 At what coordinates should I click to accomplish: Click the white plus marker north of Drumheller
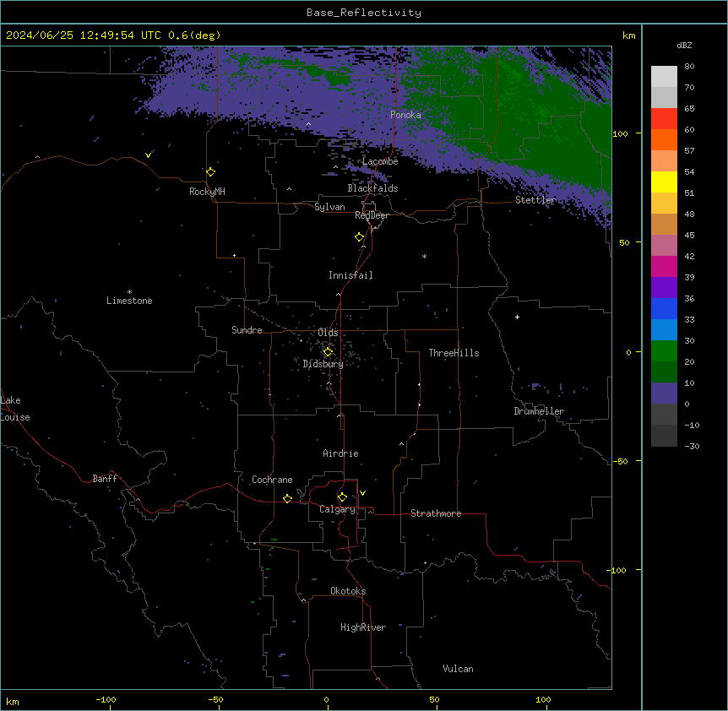517,317
